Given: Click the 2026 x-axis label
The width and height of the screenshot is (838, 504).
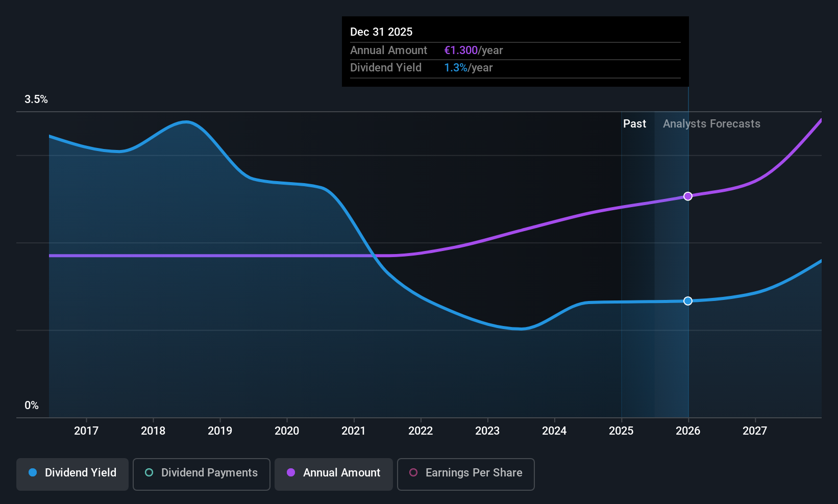Looking at the screenshot, I should pos(688,431).
